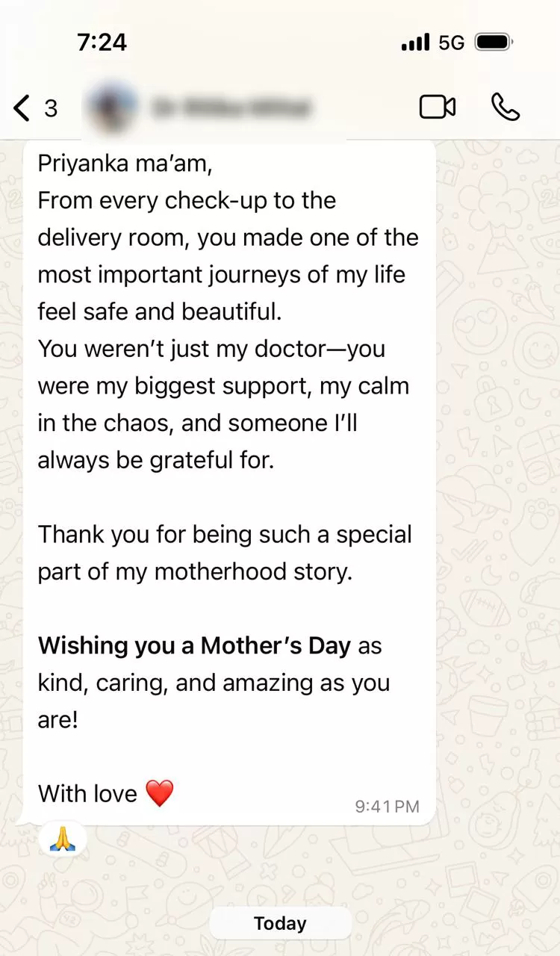Click the "feel safe and beautiful." line

click(x=160, y=311)
